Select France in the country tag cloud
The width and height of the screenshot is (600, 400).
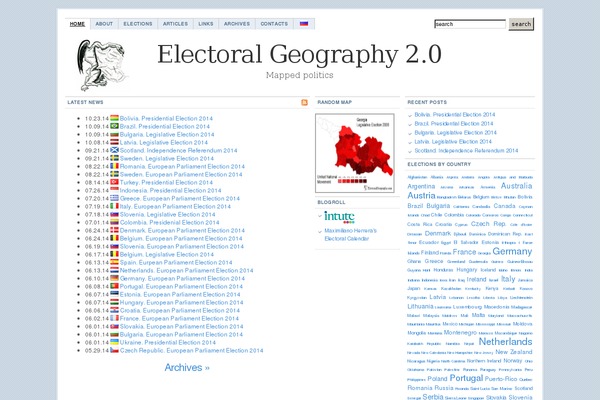464,252
